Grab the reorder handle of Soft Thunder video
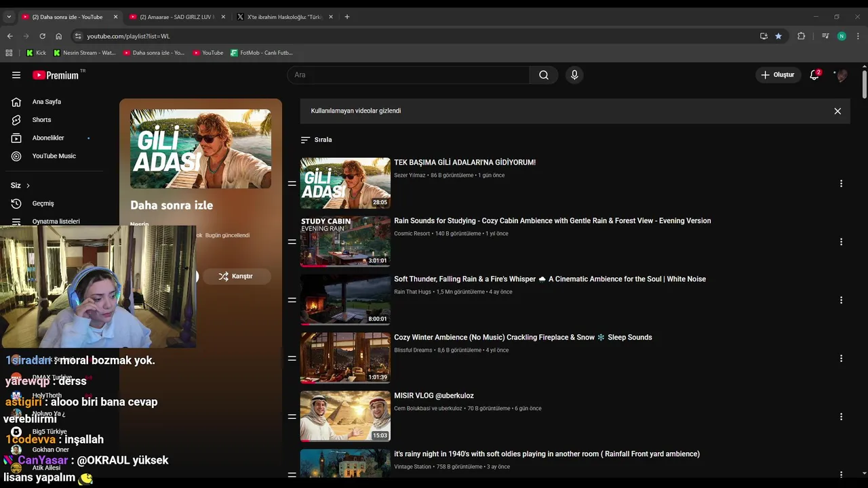Image resolution: width=868 pixels, height=488 pixels. click(292, 300)
